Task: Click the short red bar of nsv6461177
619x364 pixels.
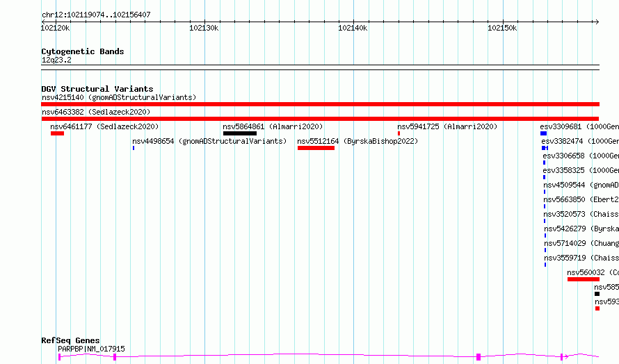Action: 57,133
